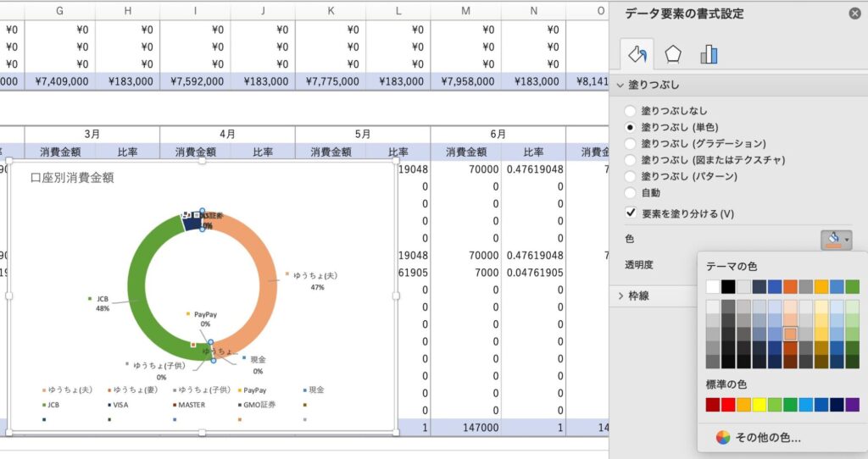
Task: Close the data point format pane
Action: 854,13
